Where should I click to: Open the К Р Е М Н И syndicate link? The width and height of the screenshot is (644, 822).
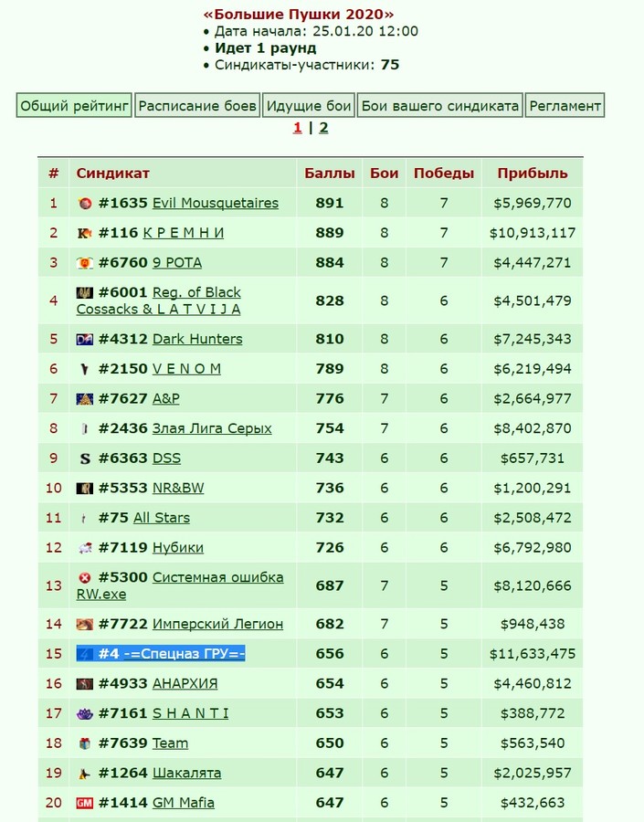[184, 233]
